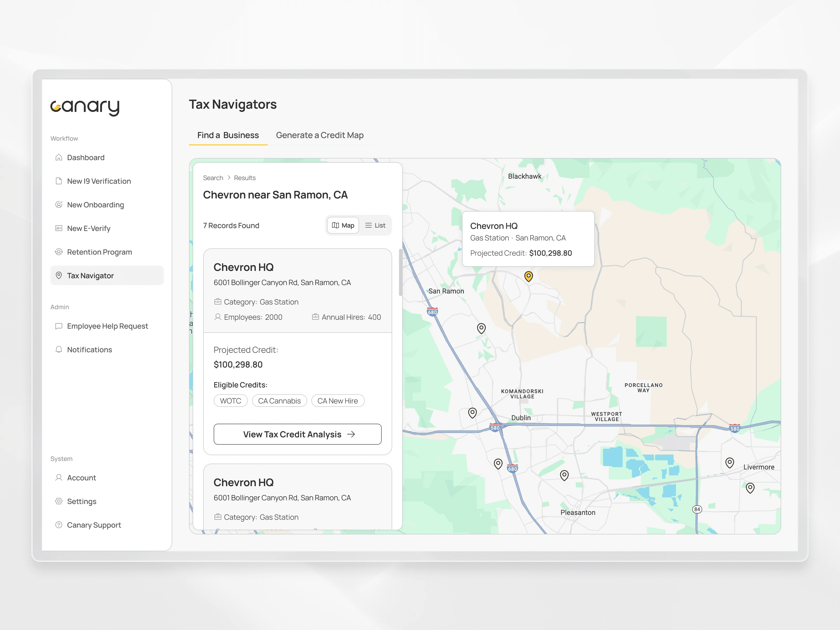Click View Tax Credit Analysis button
Image resolution: width=840 pixels, height=630 pixels.
297,434
